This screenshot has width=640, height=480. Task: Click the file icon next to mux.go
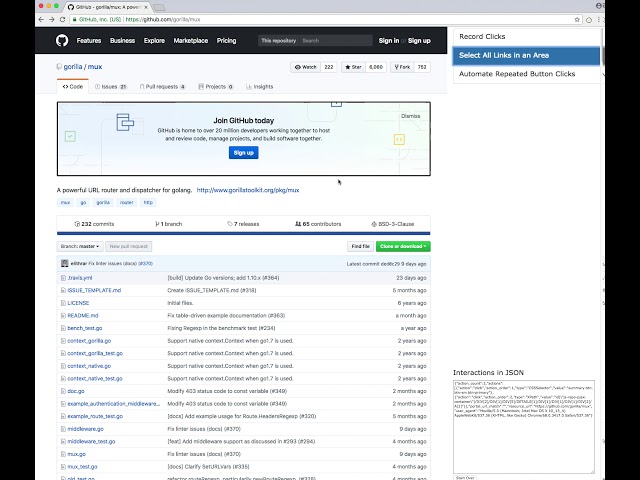pos(63,454)
